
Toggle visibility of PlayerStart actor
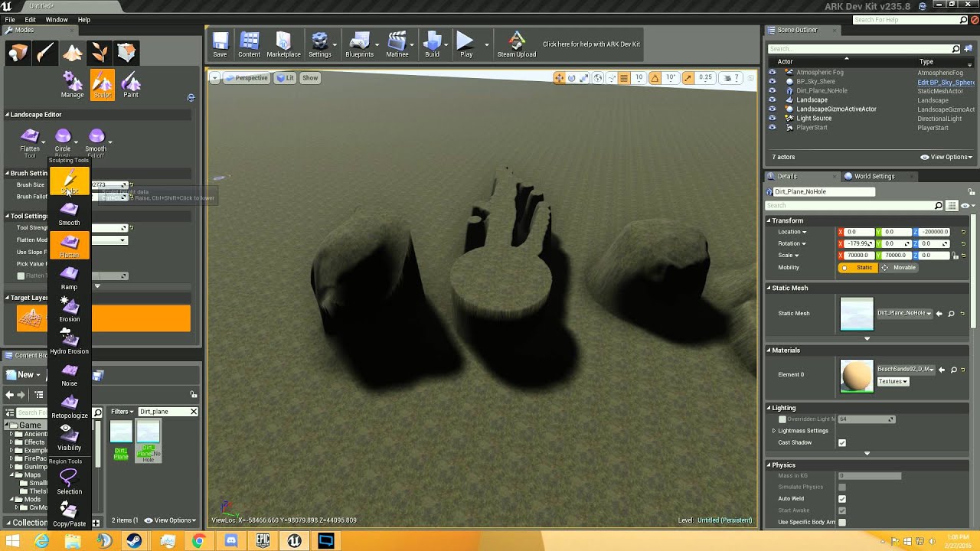(x=772, y=128)
